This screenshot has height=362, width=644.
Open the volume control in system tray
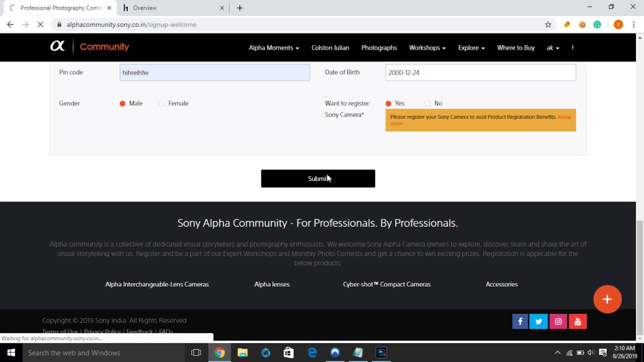click(591, 352)
